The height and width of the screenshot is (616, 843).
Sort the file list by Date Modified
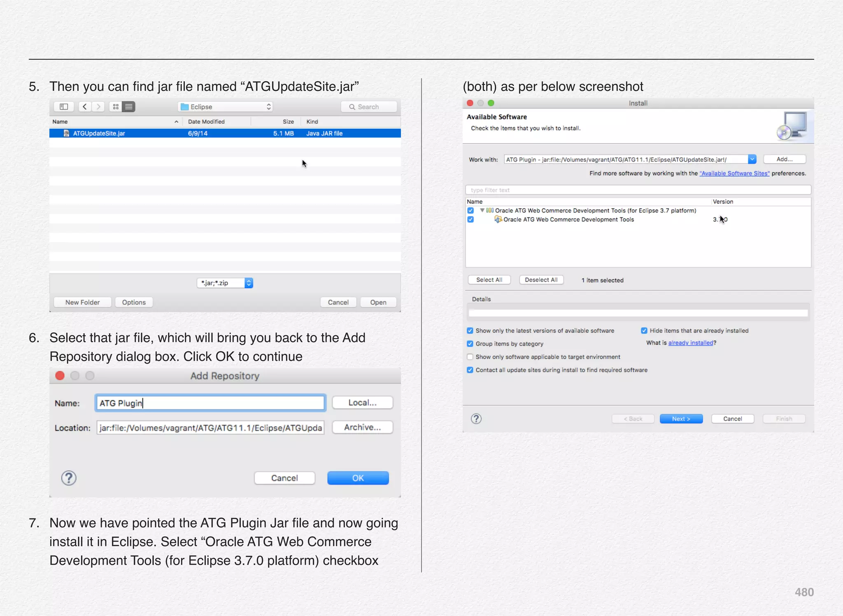click(206, 122)
